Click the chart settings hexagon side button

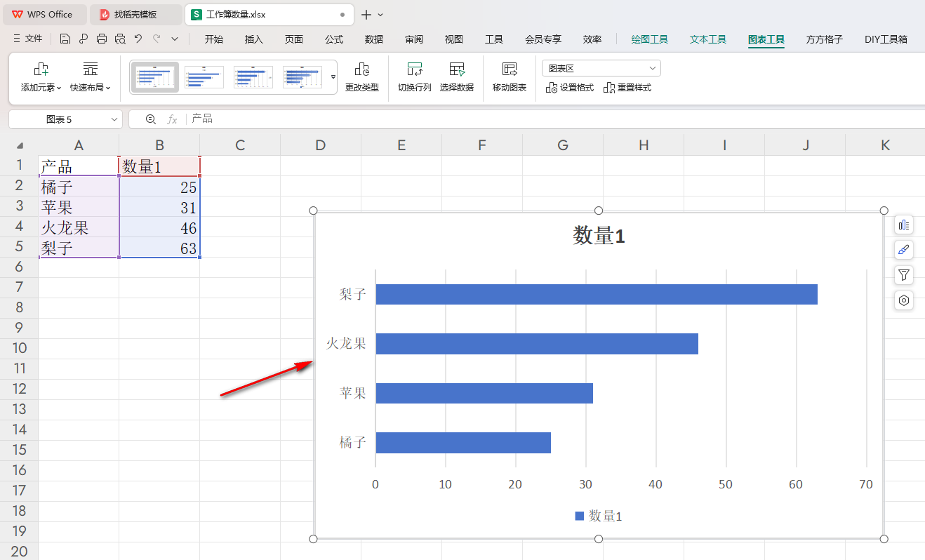tap(904, 300)
